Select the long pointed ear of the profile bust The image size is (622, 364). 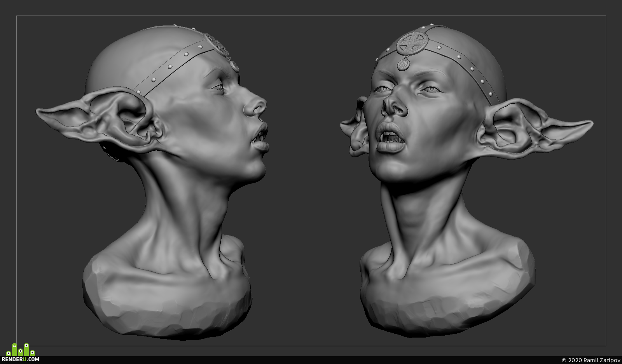coord(99,118)
